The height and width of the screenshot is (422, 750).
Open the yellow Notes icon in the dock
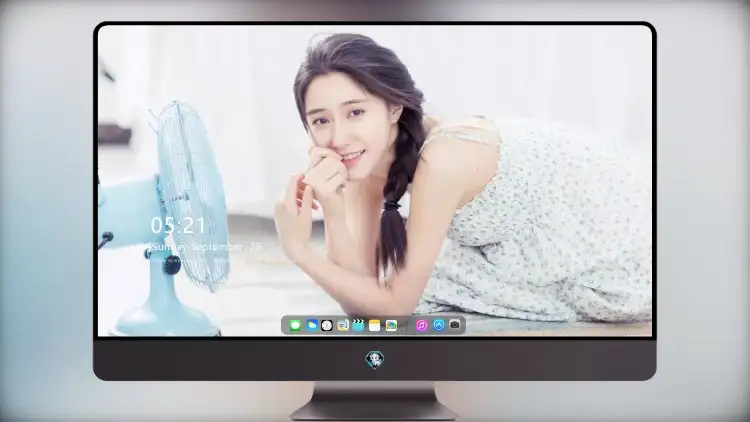(x=375, y=325)
